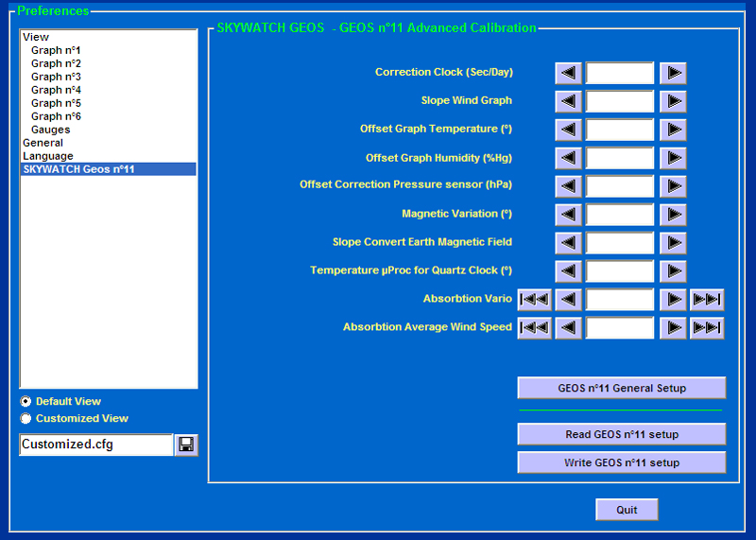Increase Offset Correction Pressure sensor value
This screenshot has height=540, width=756.
click(673, 186)
